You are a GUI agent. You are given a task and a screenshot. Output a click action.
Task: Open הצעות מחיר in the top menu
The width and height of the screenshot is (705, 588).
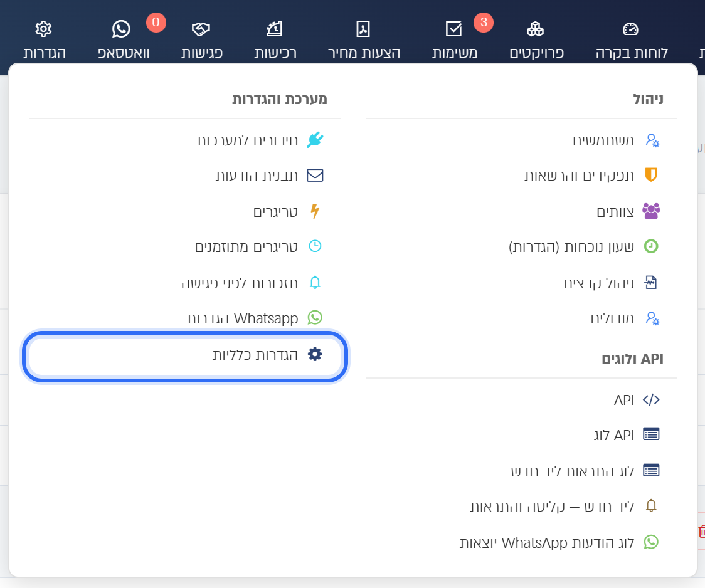tap(364, 53)
